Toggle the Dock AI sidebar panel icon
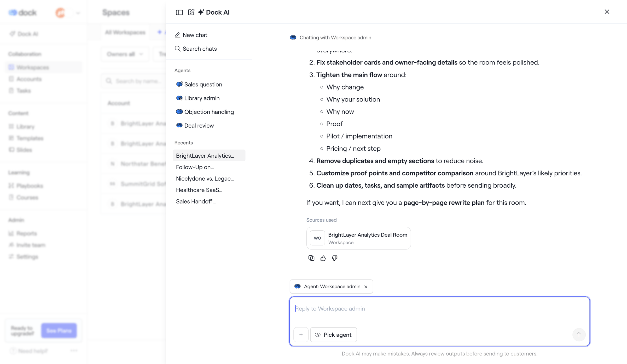The image size is (627, 364). point(179,12)
